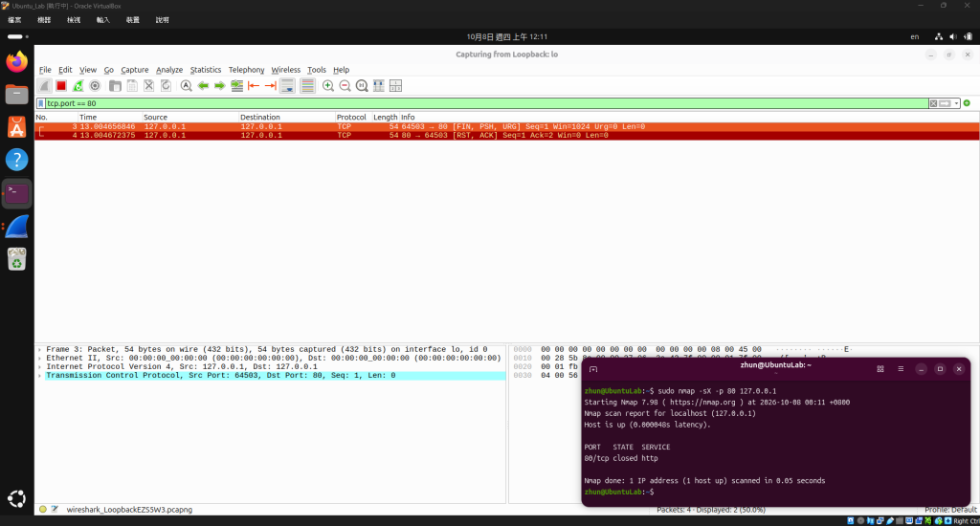The image size is (980, 526).
Task: Open the Statistics menu
Action: [206, 70]
